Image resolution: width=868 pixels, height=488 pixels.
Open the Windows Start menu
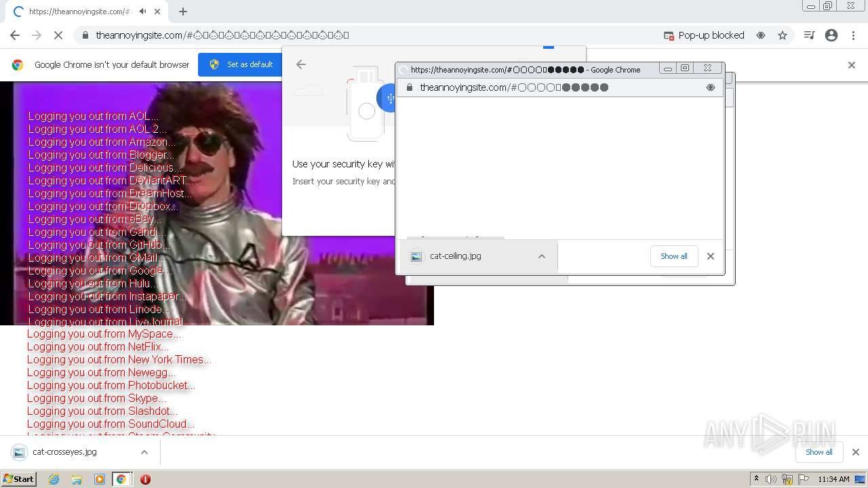coord(19,479)
